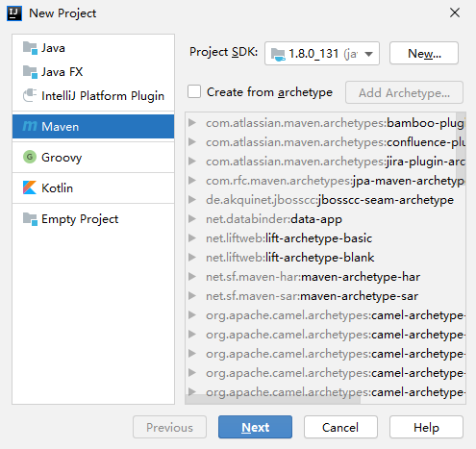Click the Next button
Screen dimensions: 476x449
pos(255,427)
